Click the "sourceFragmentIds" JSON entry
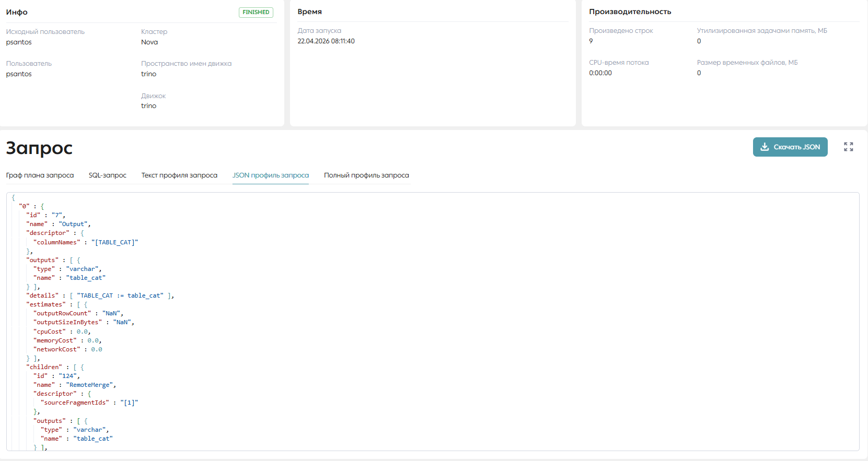 (89, 403)
